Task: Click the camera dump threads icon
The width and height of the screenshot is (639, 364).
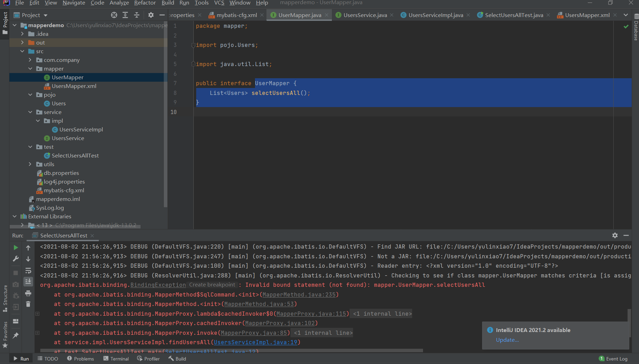Action: pos(16,284)
